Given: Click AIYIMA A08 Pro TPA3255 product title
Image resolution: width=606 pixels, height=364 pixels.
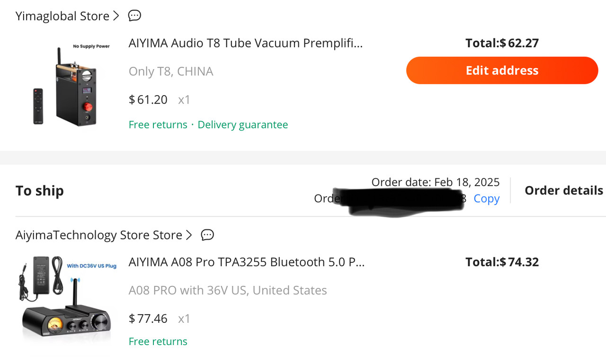Looking at the screenshot, I should tap(246, 262).
